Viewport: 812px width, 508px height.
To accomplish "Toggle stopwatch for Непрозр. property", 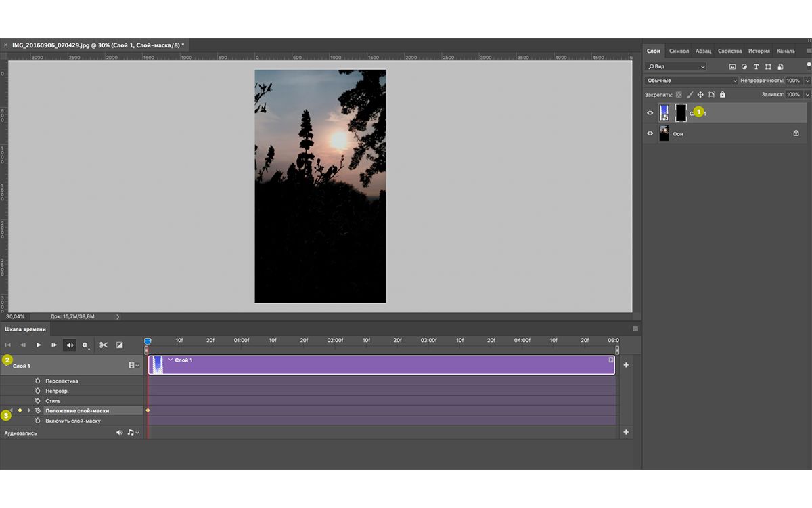I will click(39, 391).
